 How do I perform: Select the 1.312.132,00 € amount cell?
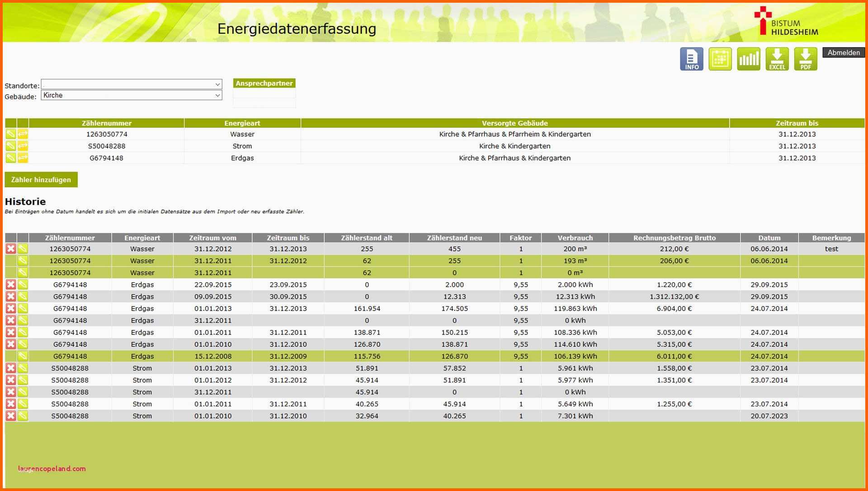(674, 296)
